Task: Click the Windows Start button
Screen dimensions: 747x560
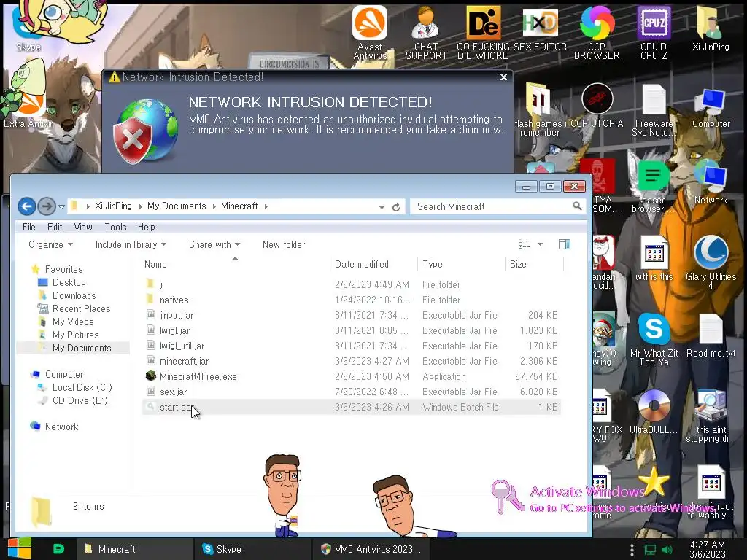Action: (20, 548)
